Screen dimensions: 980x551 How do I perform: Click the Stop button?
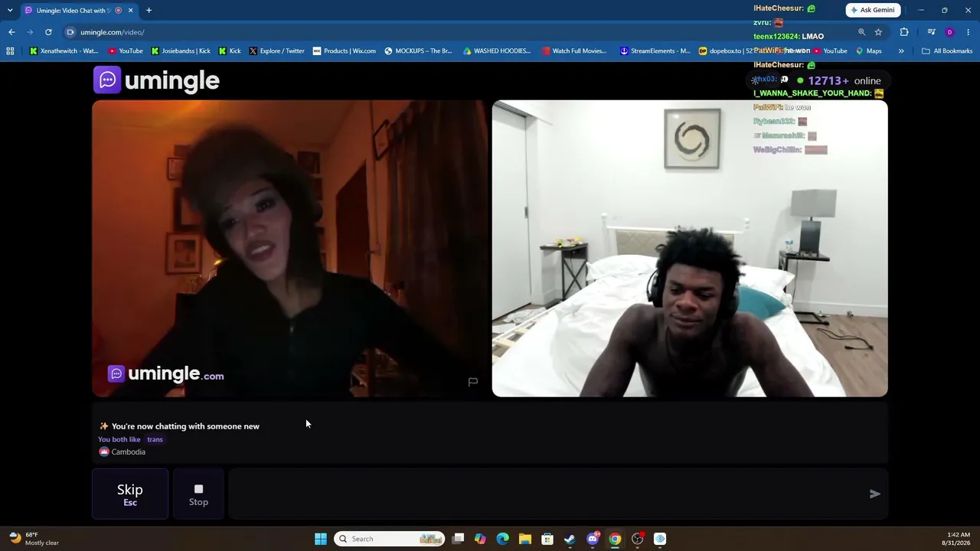pyautogui.click(x=198, y=494)
